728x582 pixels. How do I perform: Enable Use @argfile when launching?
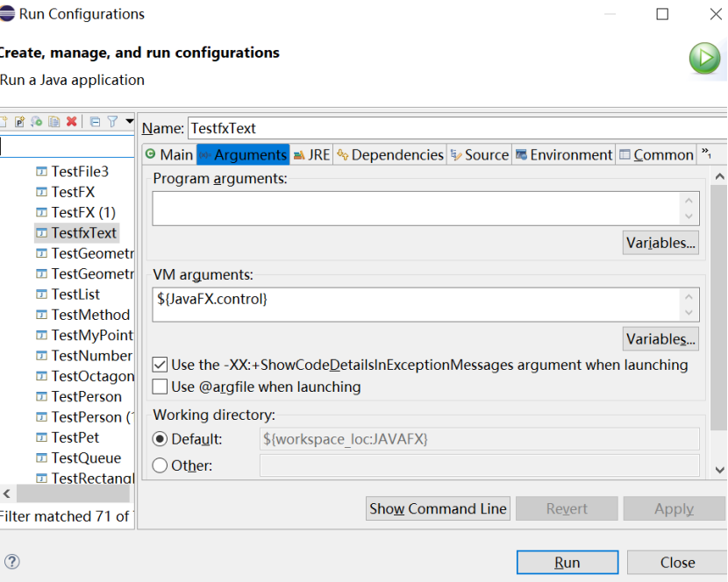pos(160,383)
